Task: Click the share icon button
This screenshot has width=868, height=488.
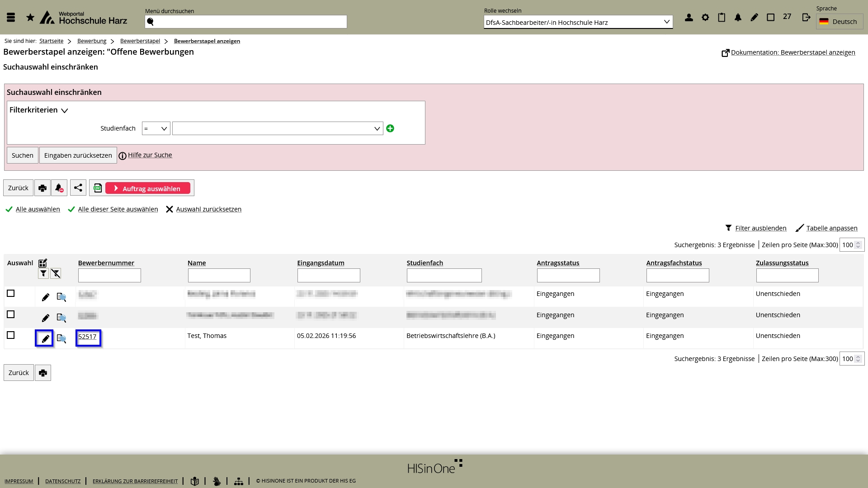Action: click(x=78, y=188)
